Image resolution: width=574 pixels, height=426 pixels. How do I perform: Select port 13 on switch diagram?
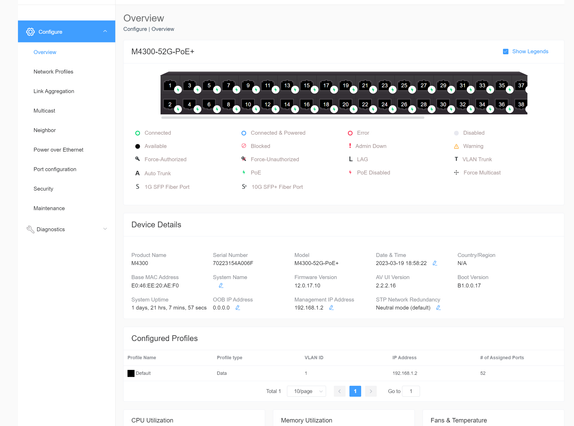287,86
